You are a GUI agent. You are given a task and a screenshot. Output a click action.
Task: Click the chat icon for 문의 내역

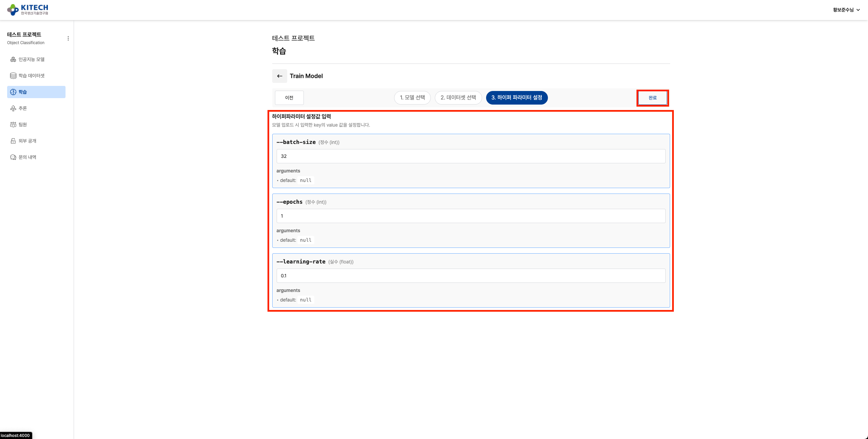coord(13,157)
